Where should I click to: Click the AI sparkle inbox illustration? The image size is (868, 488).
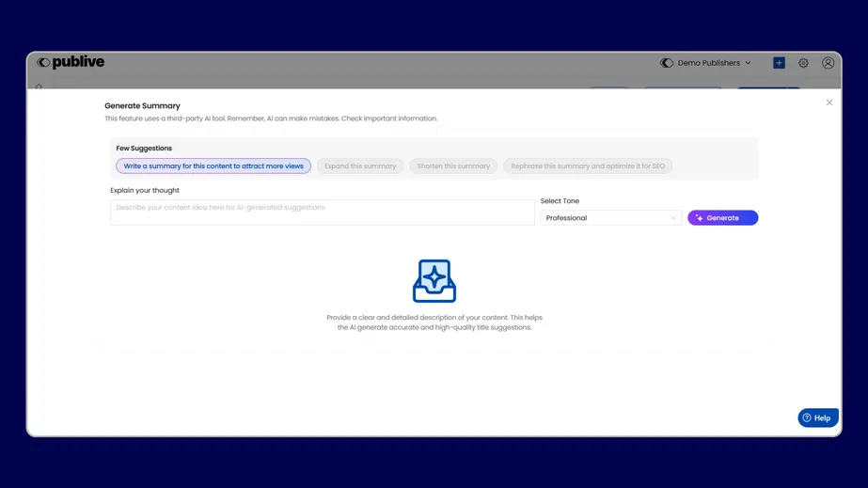[x=434, y=280]
